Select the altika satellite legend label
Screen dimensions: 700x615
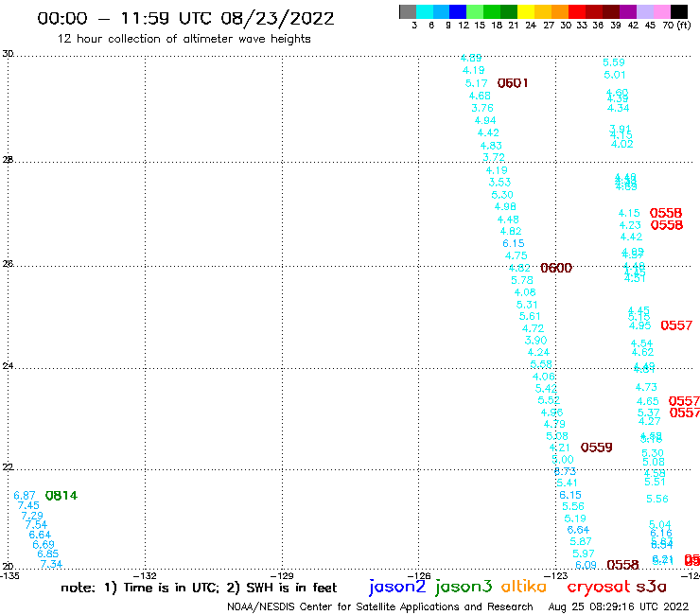pos(524,587)
